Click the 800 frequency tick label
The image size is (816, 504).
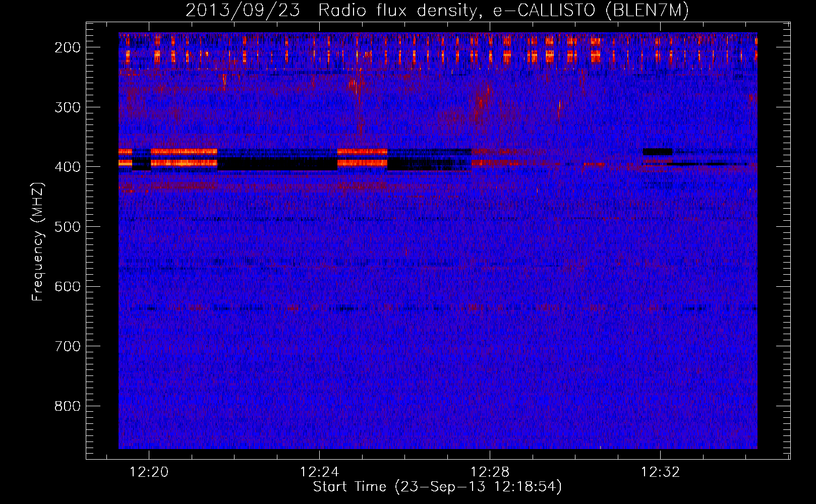click(67, 406)
